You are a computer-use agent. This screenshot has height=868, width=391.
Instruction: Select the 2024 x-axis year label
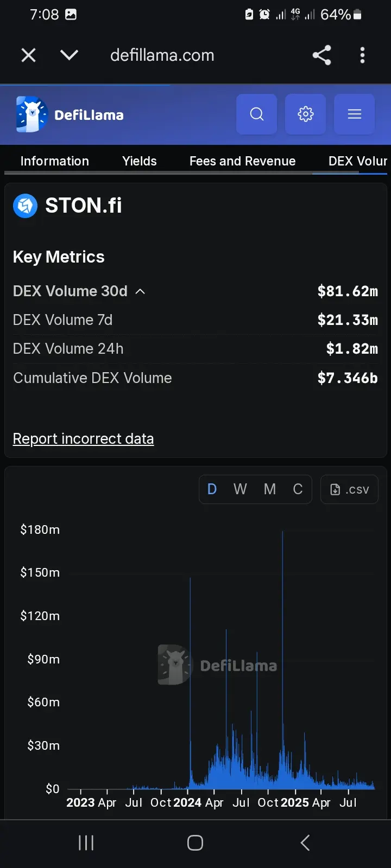pyautogui.click(x=187, y=802)
